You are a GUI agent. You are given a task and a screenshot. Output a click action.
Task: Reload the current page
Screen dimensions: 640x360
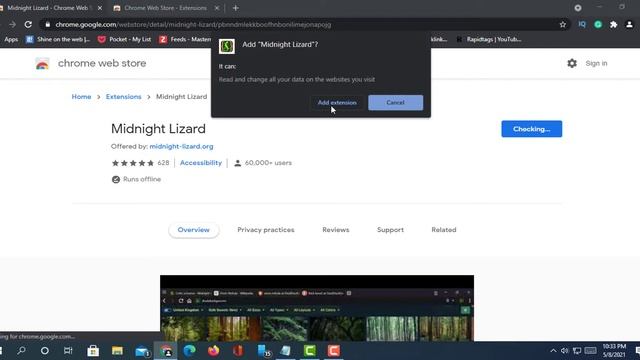pos(28,24)
